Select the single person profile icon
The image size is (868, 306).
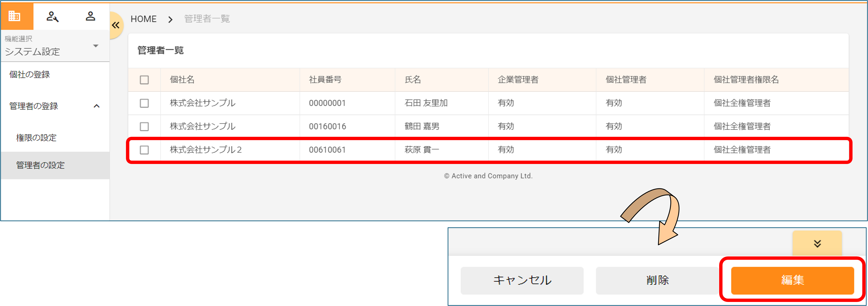click(x=90, y=16)
